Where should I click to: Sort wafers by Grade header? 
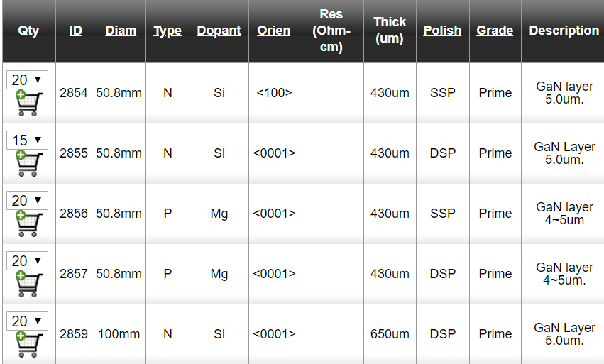[495, 31]
